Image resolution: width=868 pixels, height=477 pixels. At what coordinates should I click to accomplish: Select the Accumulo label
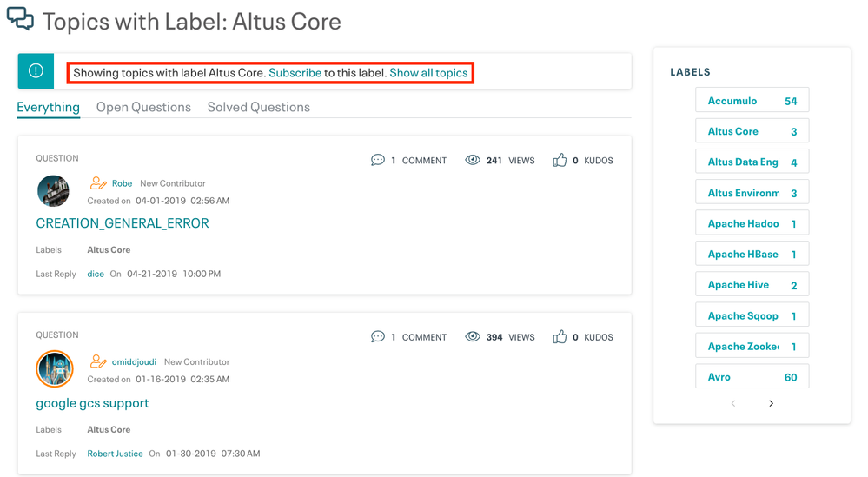click(x=732, y=101)
